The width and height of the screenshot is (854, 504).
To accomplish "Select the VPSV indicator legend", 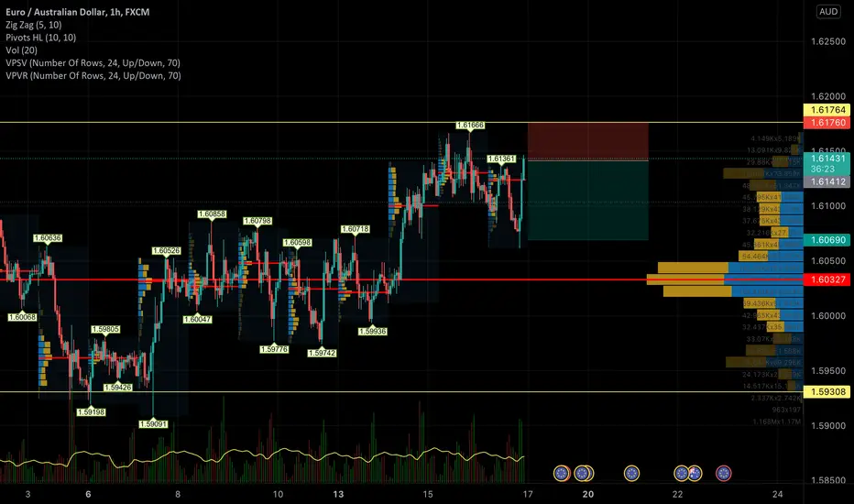I will [x=93, y=62].
